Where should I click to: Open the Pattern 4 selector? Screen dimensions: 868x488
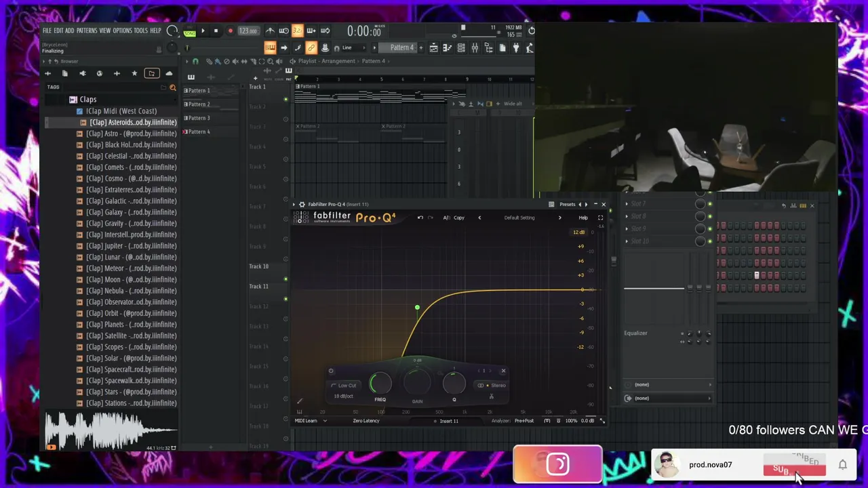point(401,47)
